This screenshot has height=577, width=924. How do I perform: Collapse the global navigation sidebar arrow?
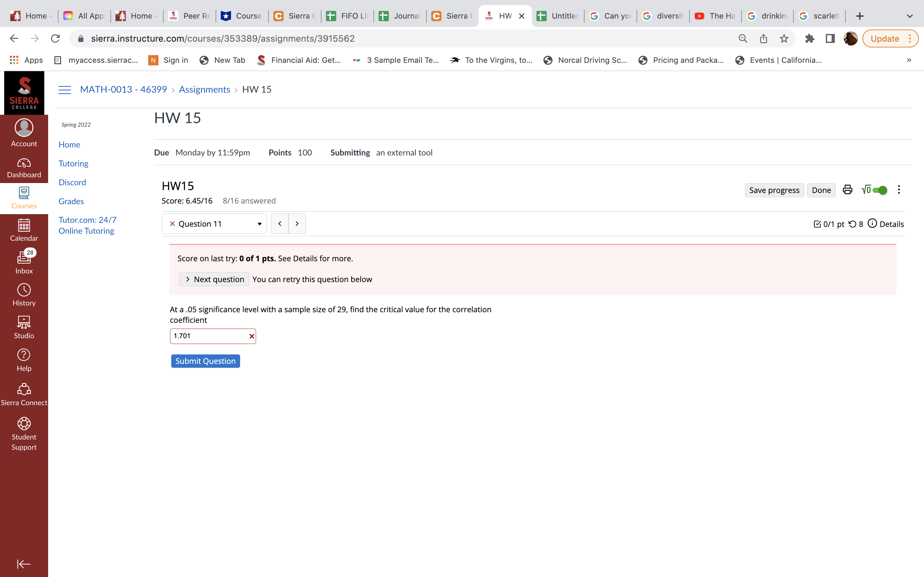(x=24, y=564)
